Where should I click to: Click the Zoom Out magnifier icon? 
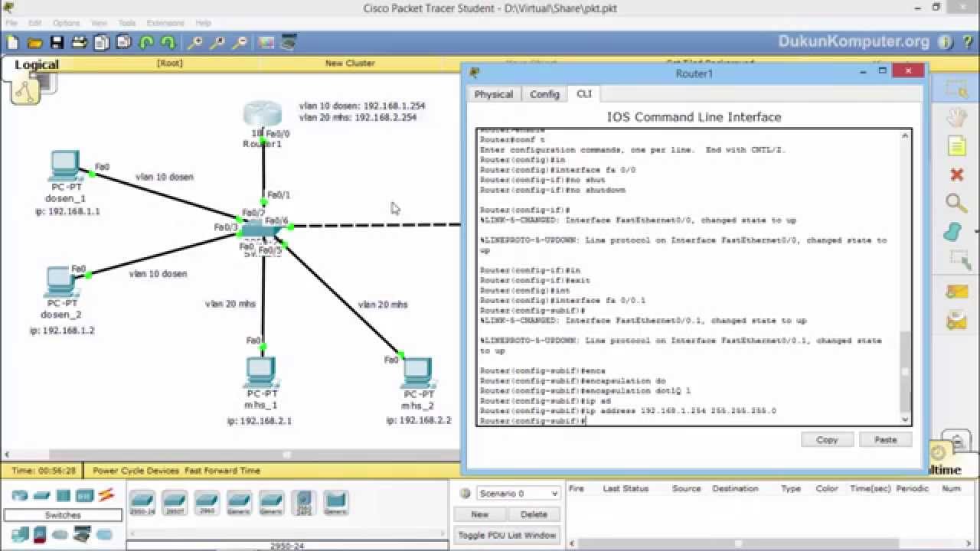coord(240,43)
